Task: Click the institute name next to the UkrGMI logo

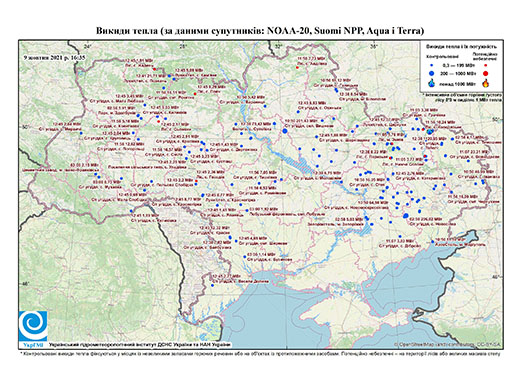Action: 140,345
